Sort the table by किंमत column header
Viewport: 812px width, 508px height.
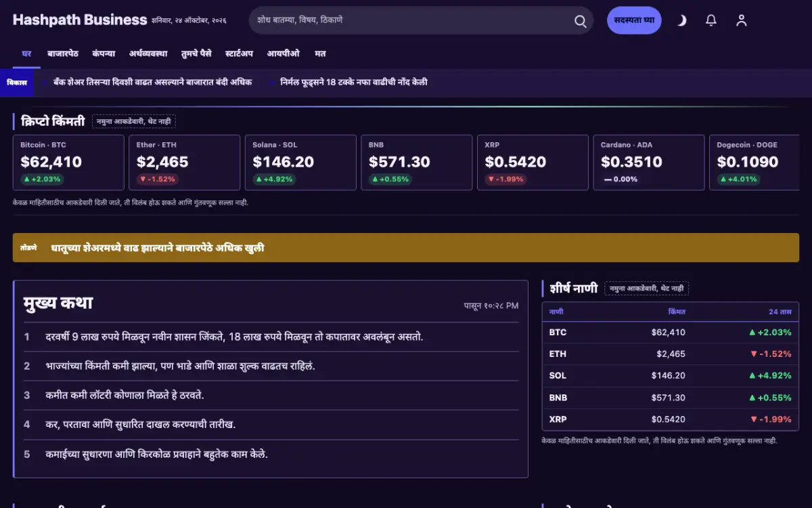click(677, 312)
